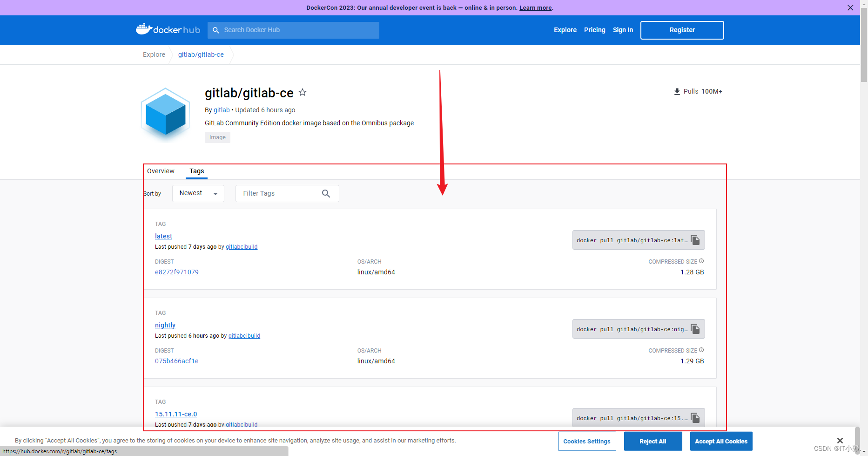Image resolution: width=868 pixels, height=456 pixels.
Task: Open the latest tag link
Action: [163, 236]
